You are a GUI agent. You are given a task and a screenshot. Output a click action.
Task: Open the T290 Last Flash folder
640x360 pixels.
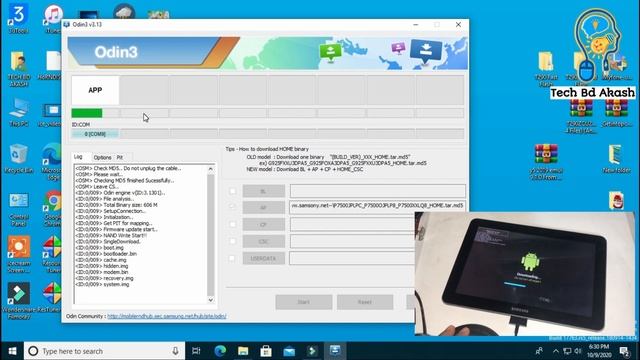pyautogui.click(x=546, y=69)
